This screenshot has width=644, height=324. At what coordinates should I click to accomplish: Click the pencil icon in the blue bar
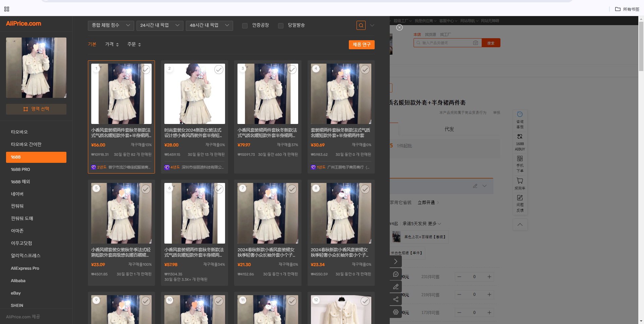point(475,186)
